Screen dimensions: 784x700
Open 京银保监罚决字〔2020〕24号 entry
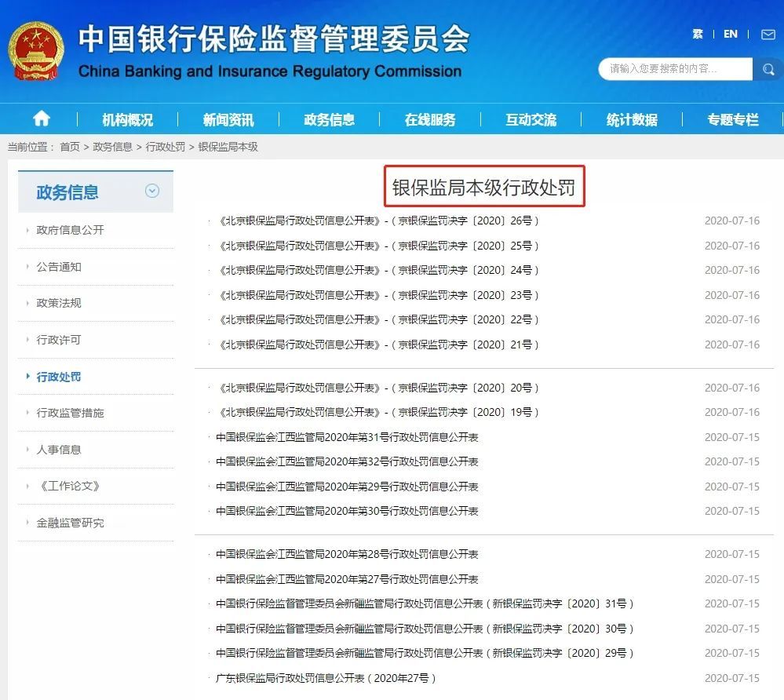[378, 270]
